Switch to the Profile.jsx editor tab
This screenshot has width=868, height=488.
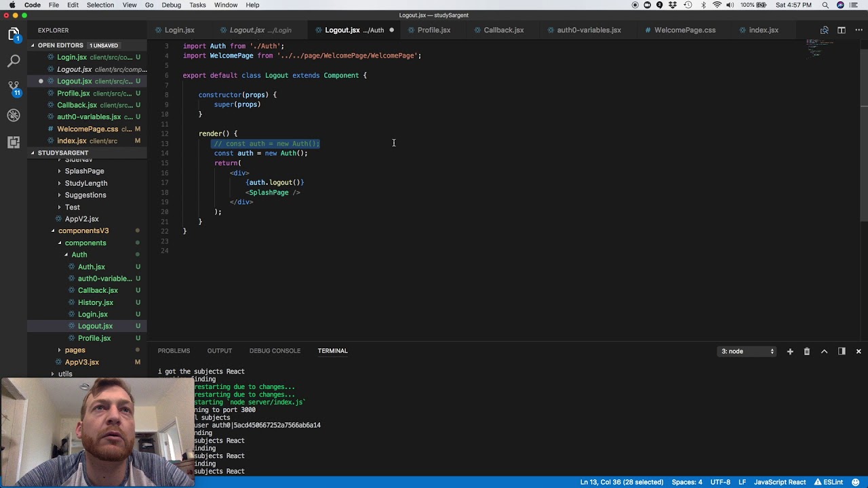tap(434, 30)
